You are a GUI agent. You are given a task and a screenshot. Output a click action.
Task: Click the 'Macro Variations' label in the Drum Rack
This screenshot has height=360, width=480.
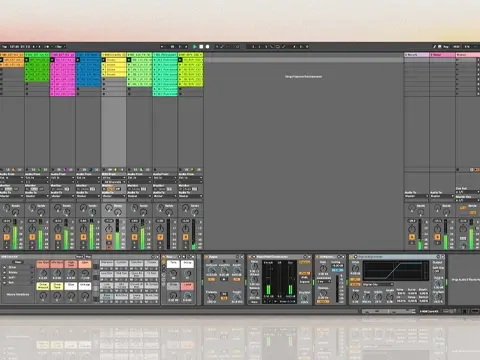click(18, 295)
